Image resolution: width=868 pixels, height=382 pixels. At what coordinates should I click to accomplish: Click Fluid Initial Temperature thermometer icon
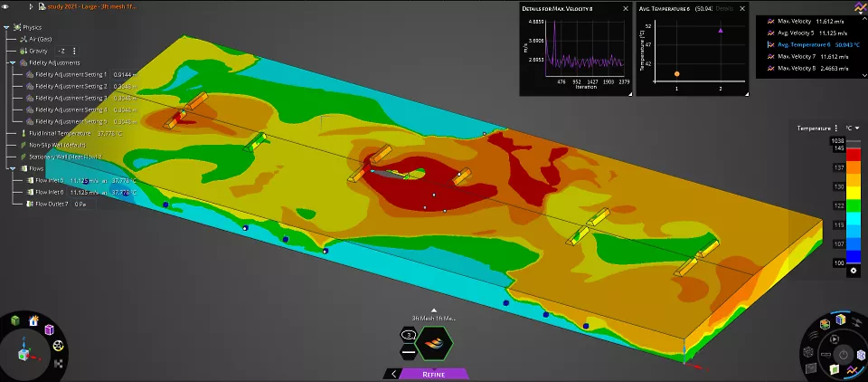click(x=24, y=133)
